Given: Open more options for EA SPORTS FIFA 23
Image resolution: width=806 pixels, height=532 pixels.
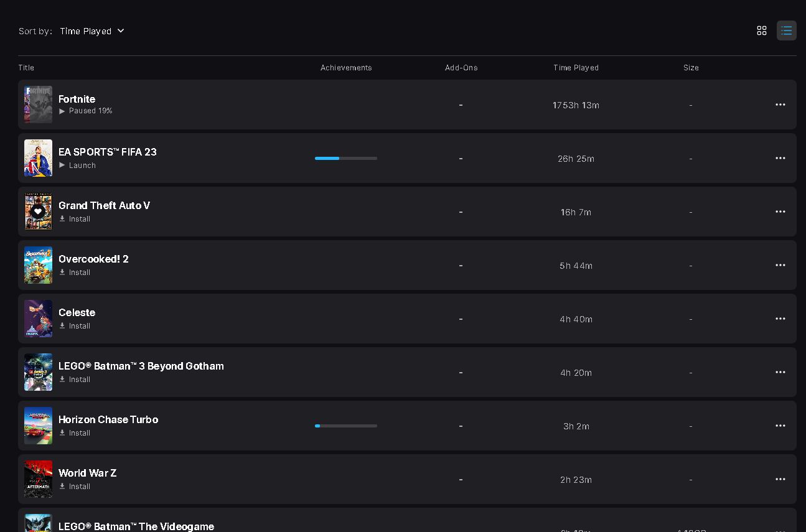Looking at the screenshot, I should point(780,158).
